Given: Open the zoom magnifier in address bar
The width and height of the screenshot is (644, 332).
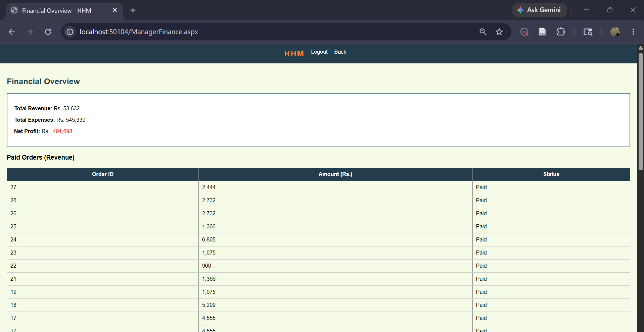Looking at the screenshot, I should click(483, 32).
